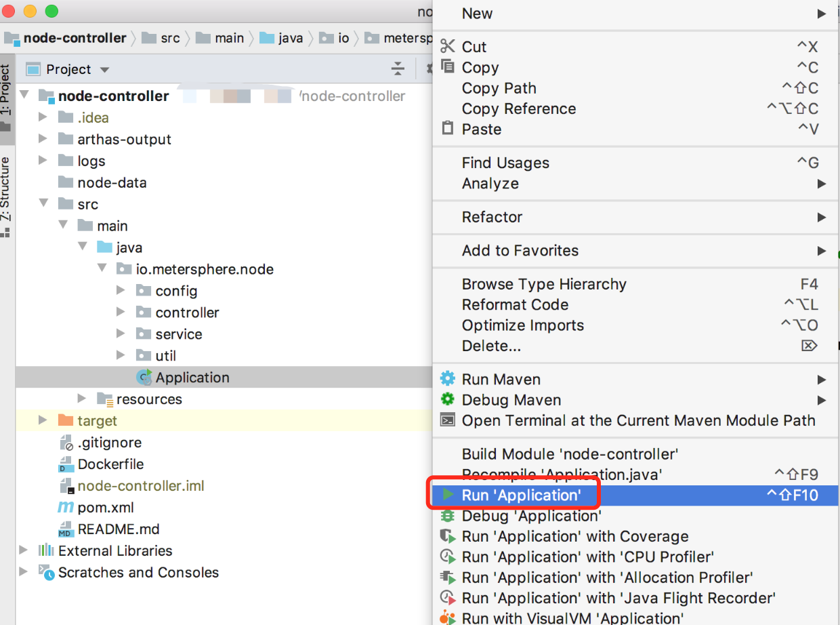Image resolution: width=840 pixels, height=625 pixels.
Task: Expand the External Libraries node
Action: tap(24, 550)
